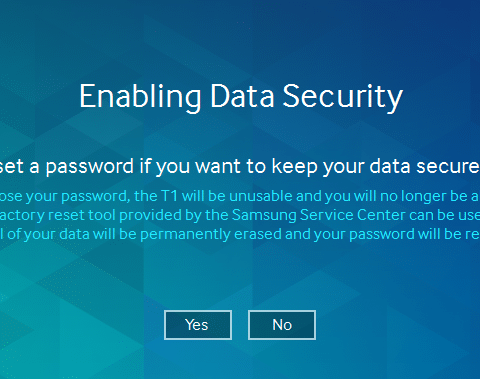Click the word Security in the title
This screenshot has height=380, width=480.
point(343,97)
